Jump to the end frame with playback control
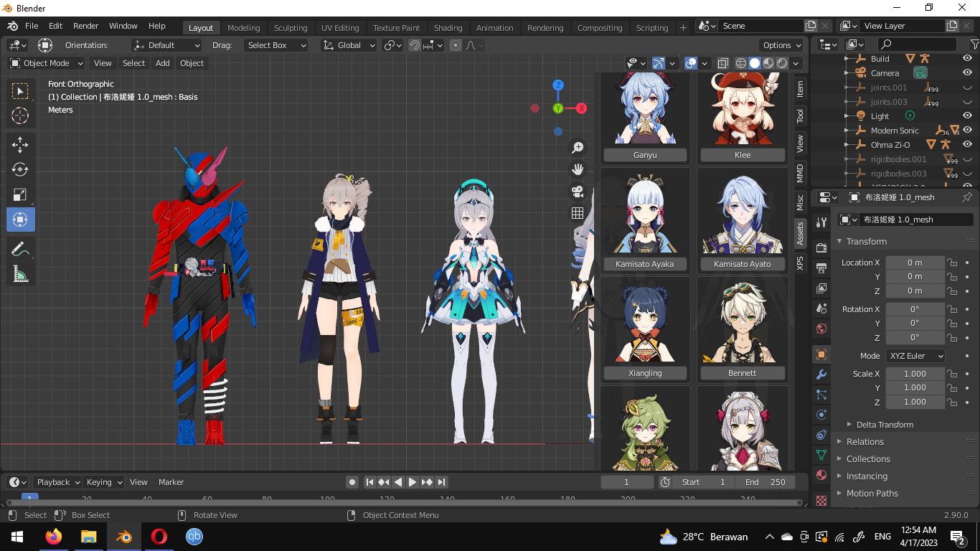Image resolution: width=980 pixels, height=551 pixels. click(441, 482)
